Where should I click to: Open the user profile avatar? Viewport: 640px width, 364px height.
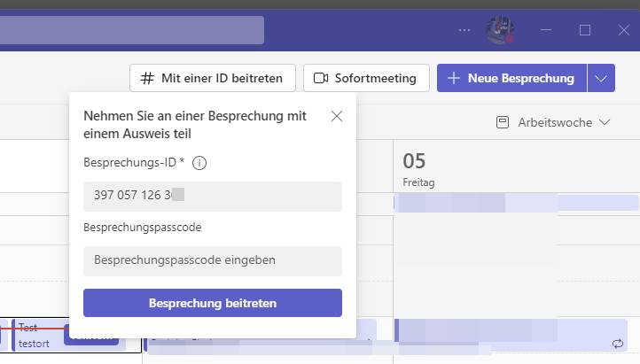point(499,30)
